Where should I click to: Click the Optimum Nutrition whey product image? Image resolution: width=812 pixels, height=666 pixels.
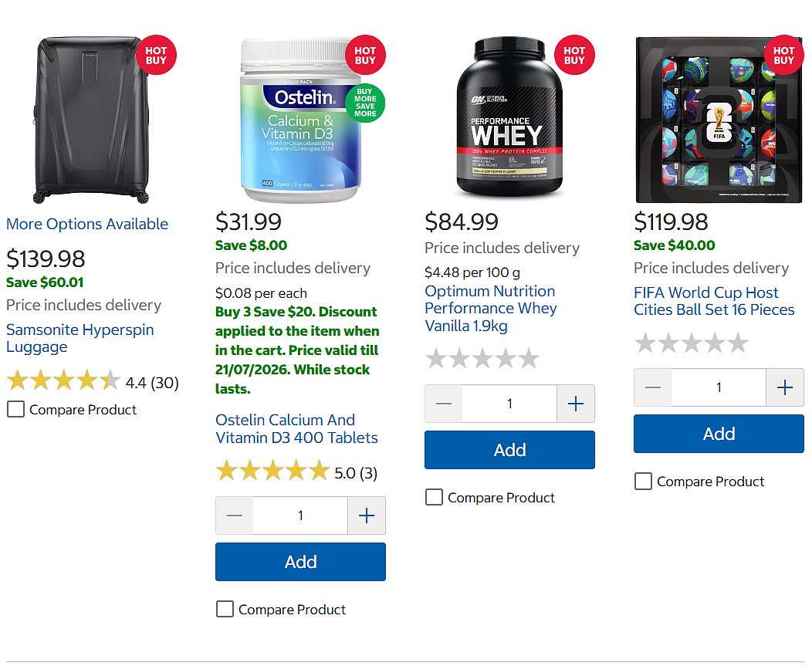click(509, 118)
